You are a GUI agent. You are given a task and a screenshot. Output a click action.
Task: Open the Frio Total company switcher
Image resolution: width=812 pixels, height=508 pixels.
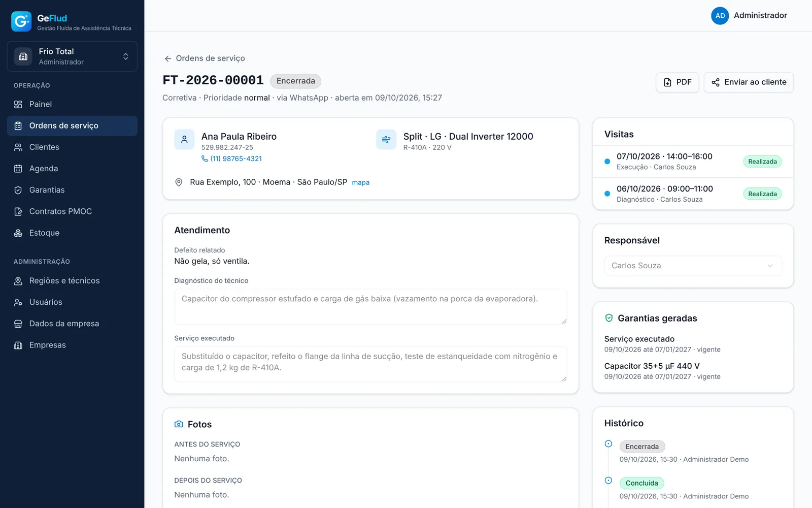pyautogui.click(x=72, y=56)
